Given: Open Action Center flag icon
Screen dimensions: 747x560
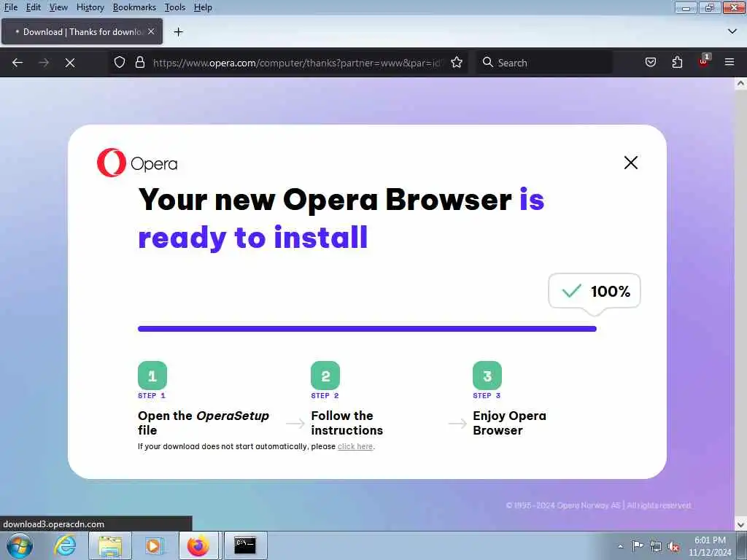Looking at the screenshot, I should 637,546.
